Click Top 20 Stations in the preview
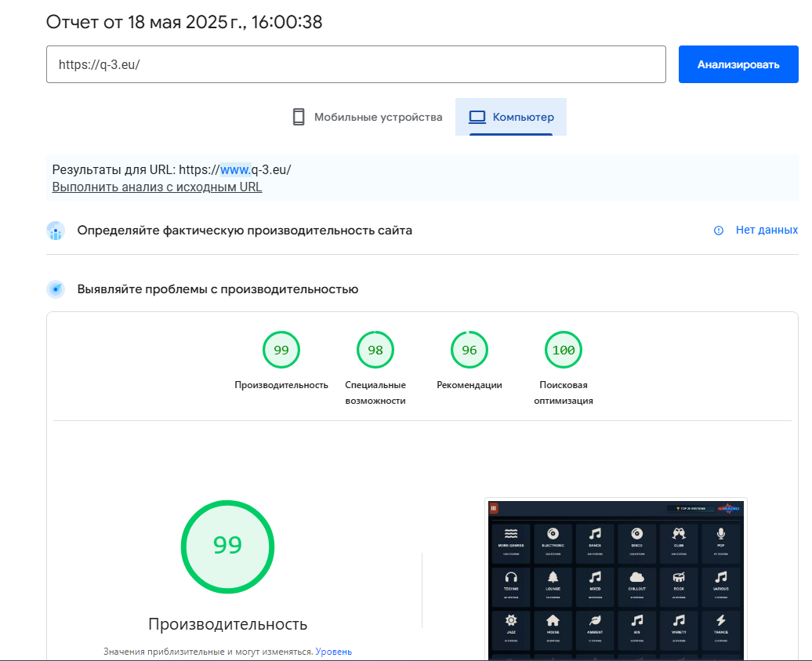 (x=691, y=509)
